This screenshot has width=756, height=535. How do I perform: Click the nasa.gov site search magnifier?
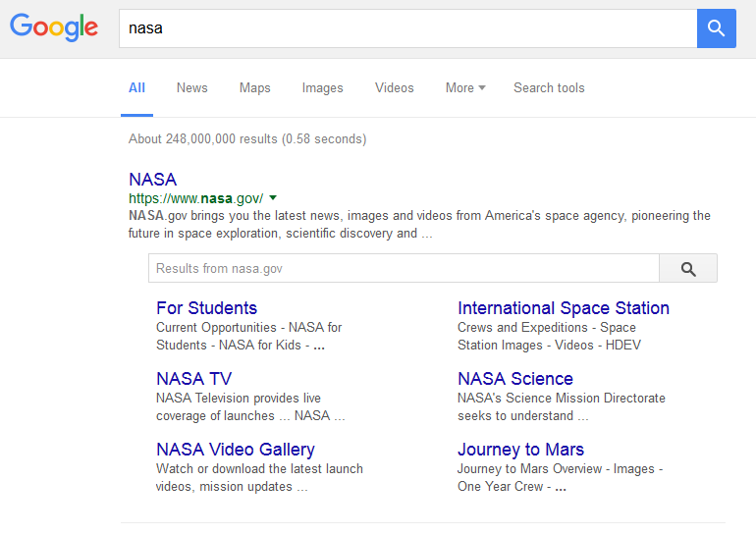click(687, 269)
